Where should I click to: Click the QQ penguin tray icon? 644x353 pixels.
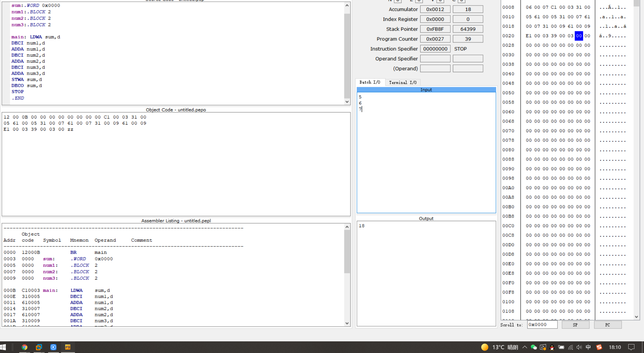tap(552, 347)
